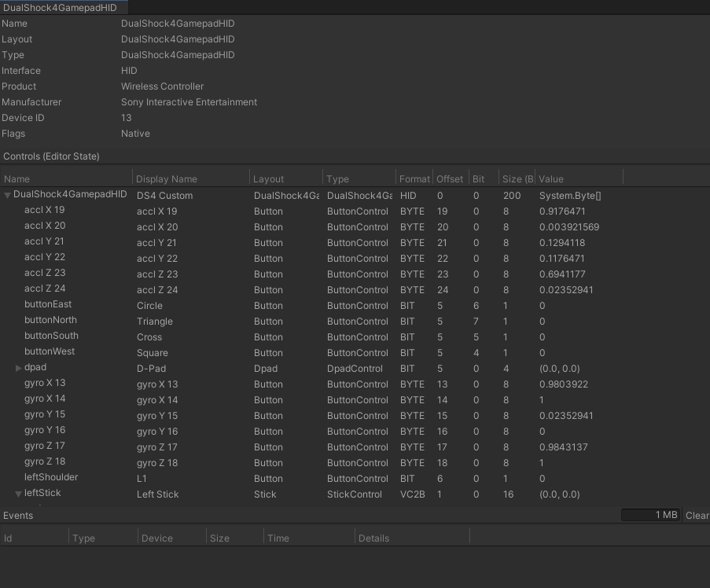
Task: Click the DS4 Custom display name cell
Action: click(165, 196)
